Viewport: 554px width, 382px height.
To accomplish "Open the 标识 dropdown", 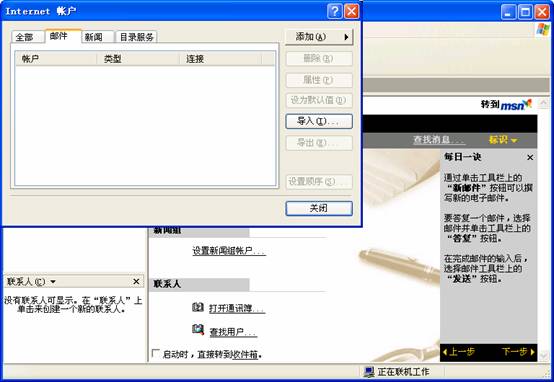I will click(503, 140).
